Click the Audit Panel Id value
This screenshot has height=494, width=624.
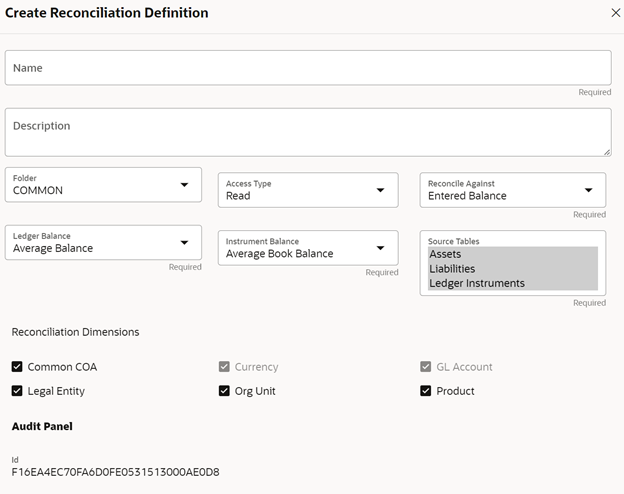click(x=115, y=472)
